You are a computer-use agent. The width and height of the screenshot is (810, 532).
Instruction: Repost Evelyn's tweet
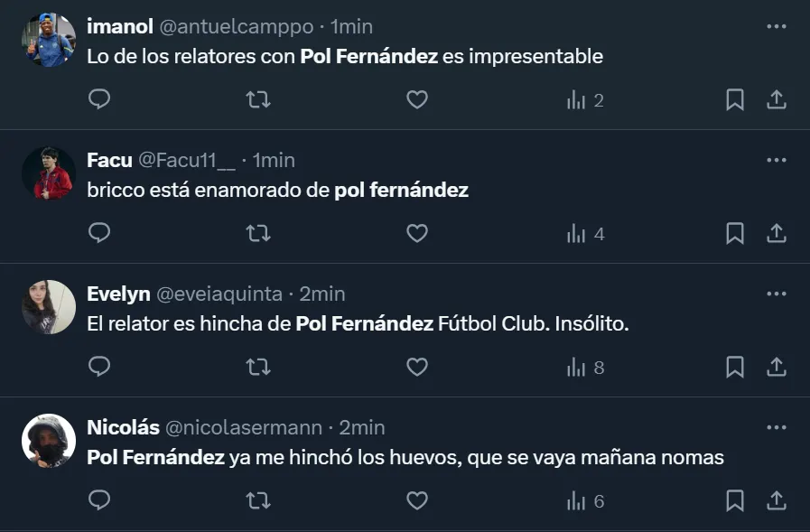point(258,367)
